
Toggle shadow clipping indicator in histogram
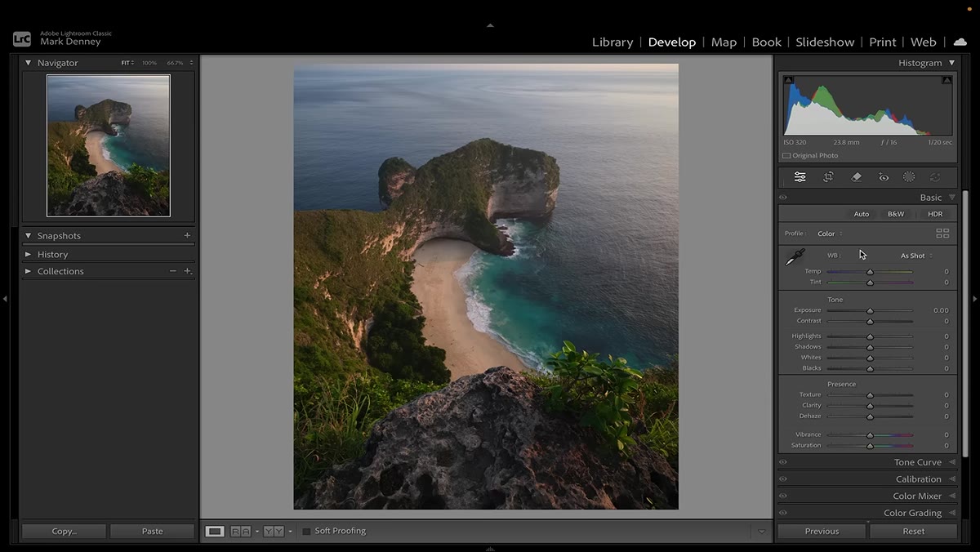click(788, 80)
